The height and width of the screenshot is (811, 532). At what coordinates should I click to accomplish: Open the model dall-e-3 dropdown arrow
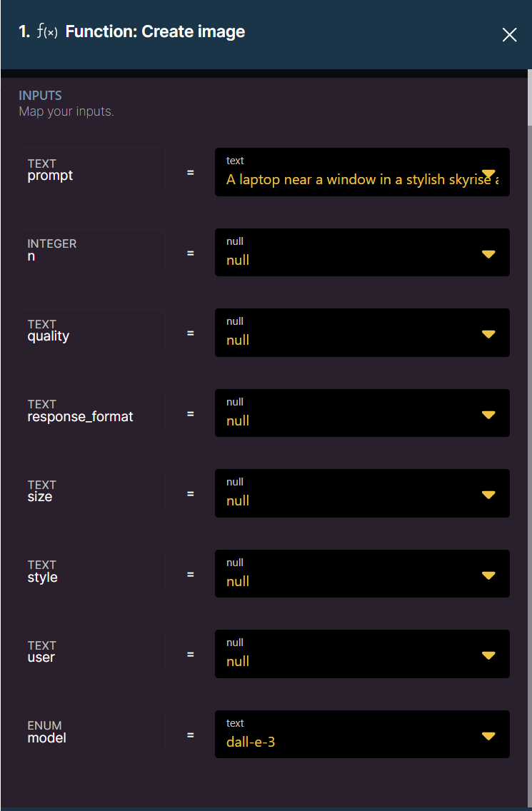tap(488, 735)
